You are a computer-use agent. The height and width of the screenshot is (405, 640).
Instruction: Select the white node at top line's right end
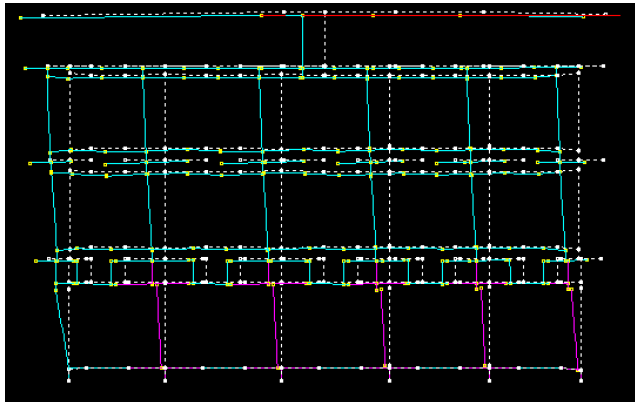click(606, 14)
